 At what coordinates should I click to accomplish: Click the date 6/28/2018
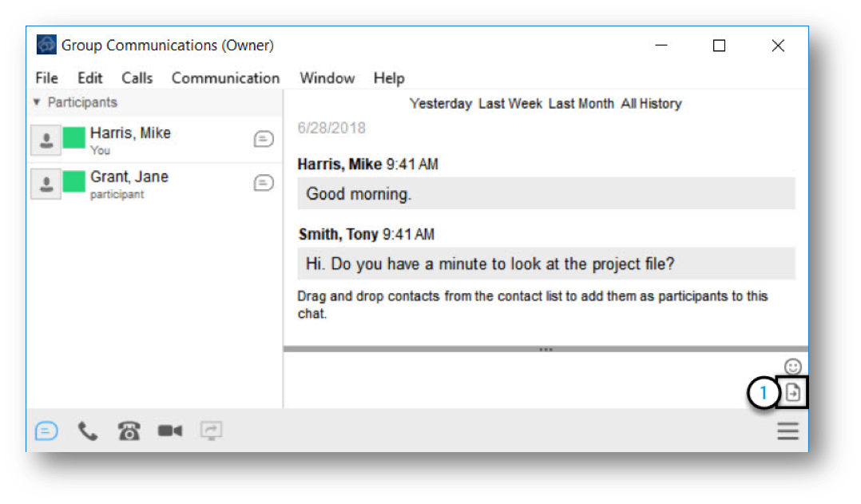331,128
